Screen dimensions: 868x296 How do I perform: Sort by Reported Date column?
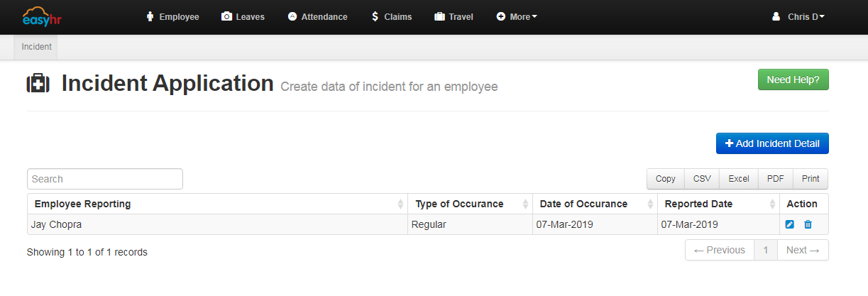pyautogui.click(x=772, y=204)
